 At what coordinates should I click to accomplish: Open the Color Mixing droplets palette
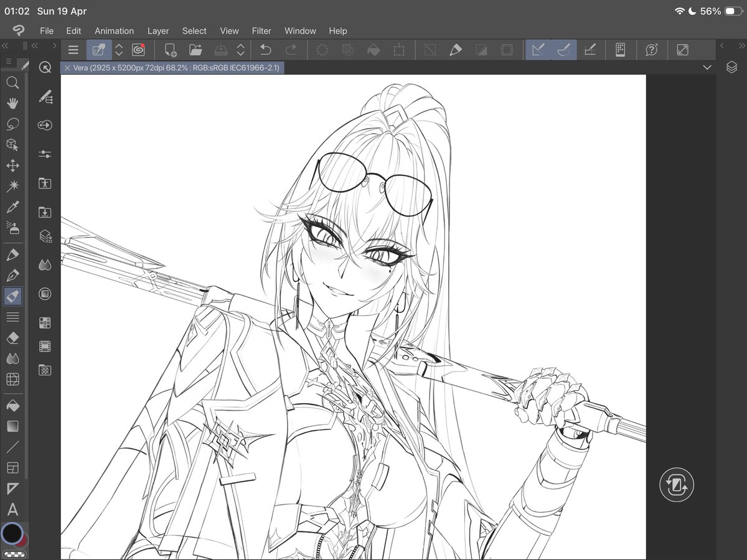click(45, 265)
